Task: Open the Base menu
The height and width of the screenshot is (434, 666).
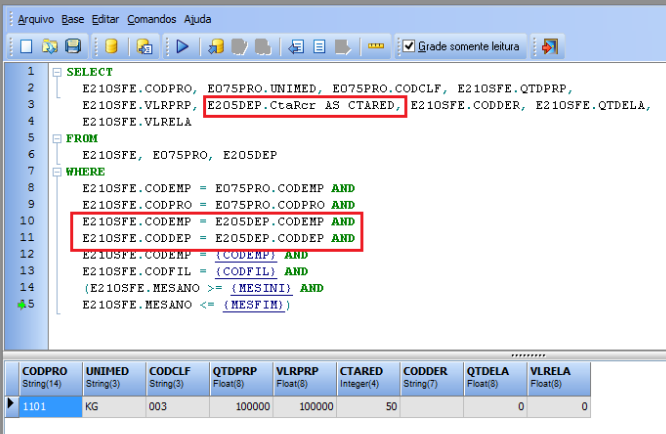Action: 73,19
